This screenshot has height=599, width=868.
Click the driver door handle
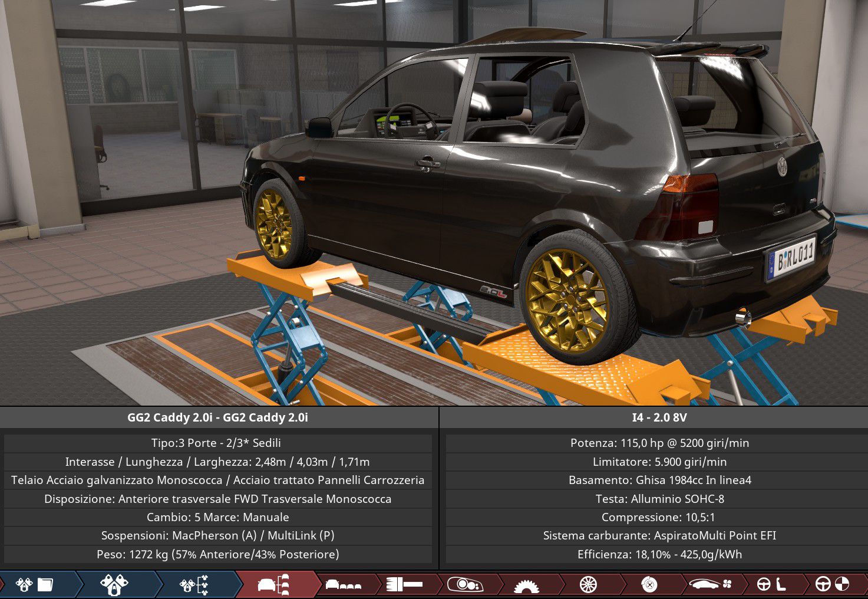[x=427, y=163]
